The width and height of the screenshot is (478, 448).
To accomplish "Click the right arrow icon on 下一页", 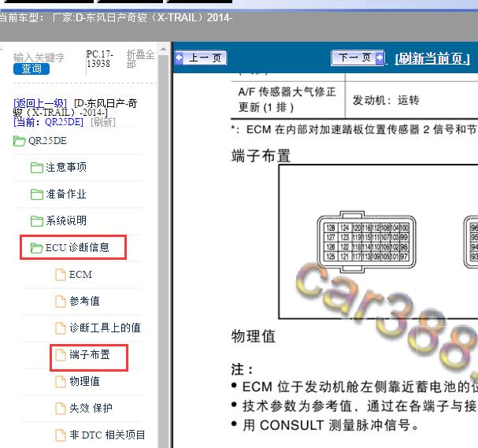I will pos(380,58).
